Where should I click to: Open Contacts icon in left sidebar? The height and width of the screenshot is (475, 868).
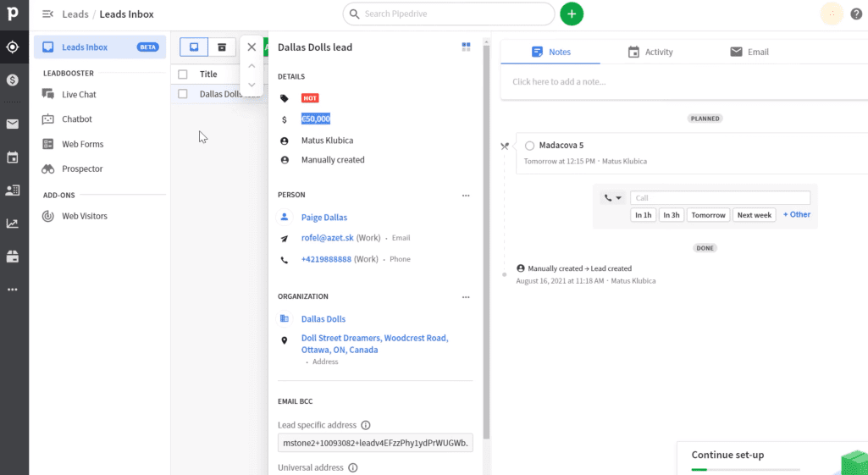pos(12,191)
